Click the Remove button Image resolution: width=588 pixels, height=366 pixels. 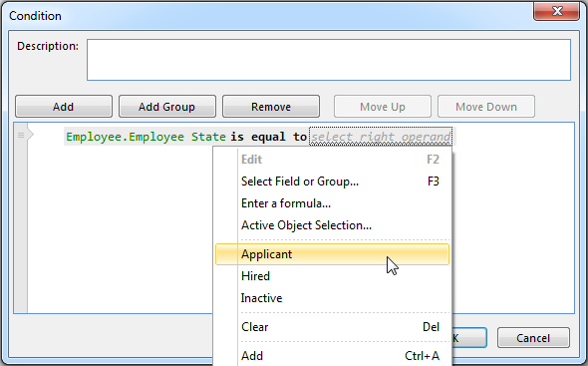point(271,107)
